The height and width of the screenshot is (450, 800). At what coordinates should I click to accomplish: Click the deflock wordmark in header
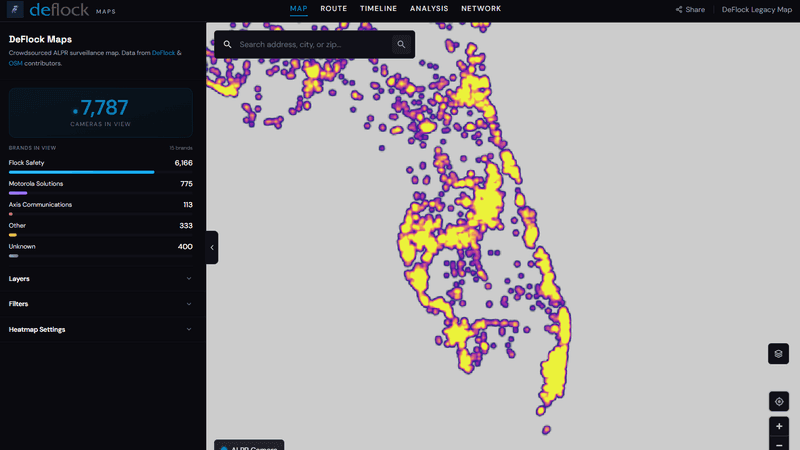click(59, 9)
